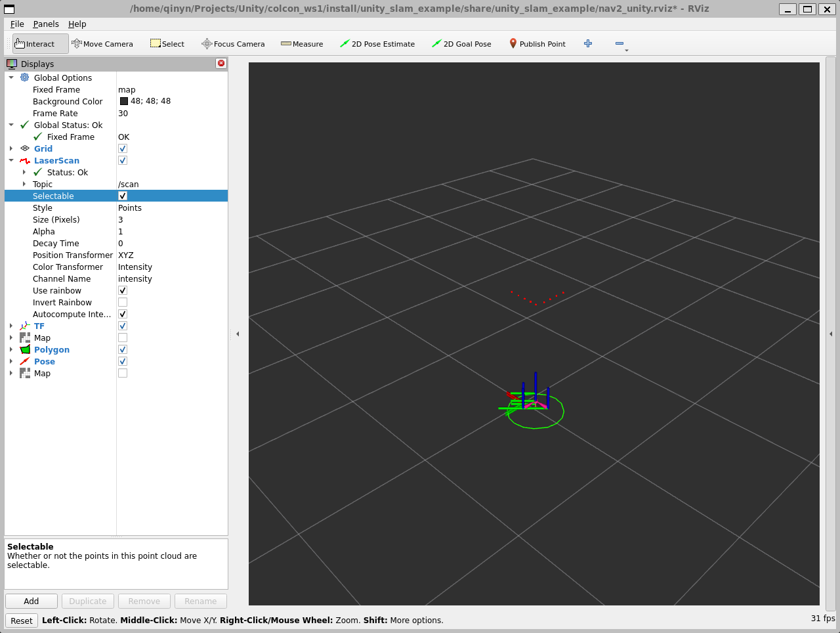Edit the Topic value /scan
The height and width of the screenshot is (633, 840).
(x=129, y=184)
